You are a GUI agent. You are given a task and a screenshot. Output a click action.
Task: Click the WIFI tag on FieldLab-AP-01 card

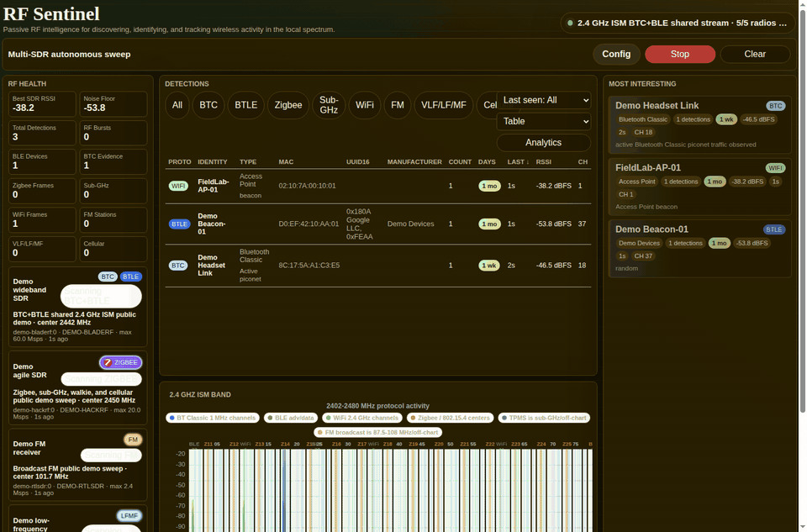(x=775, y=168)
